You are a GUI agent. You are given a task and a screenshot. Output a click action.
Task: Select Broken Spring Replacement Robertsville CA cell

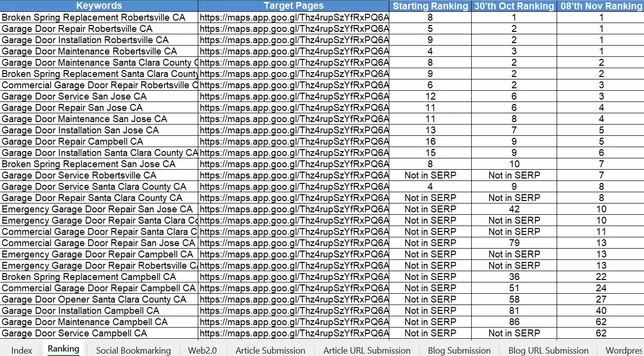pos(99,17)
